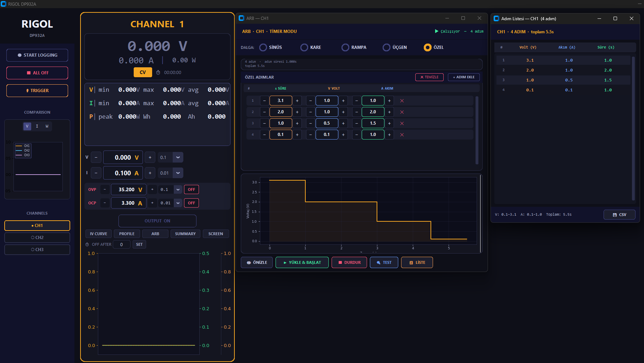Image resolution: width=644 pixels, height=363 pixels.
Task: Delete step 1 with its X icon
Action: (x=402, y=101)
